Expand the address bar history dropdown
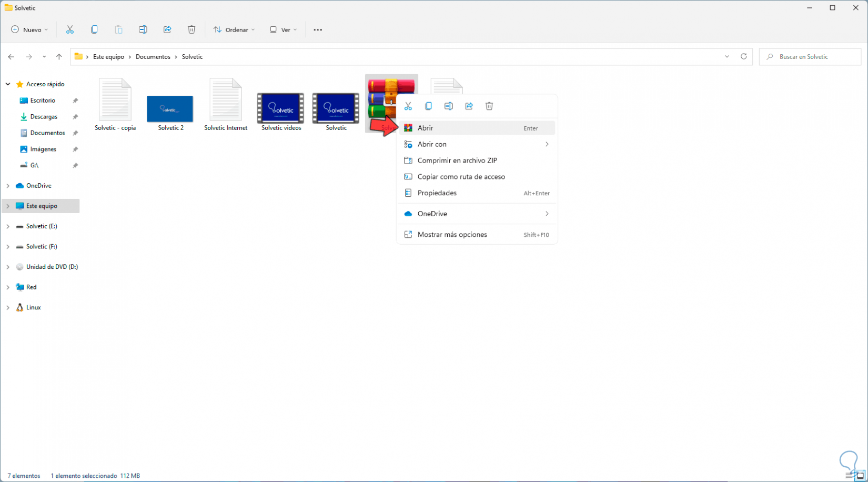This screenshot has width=868, height=482. 727,57
